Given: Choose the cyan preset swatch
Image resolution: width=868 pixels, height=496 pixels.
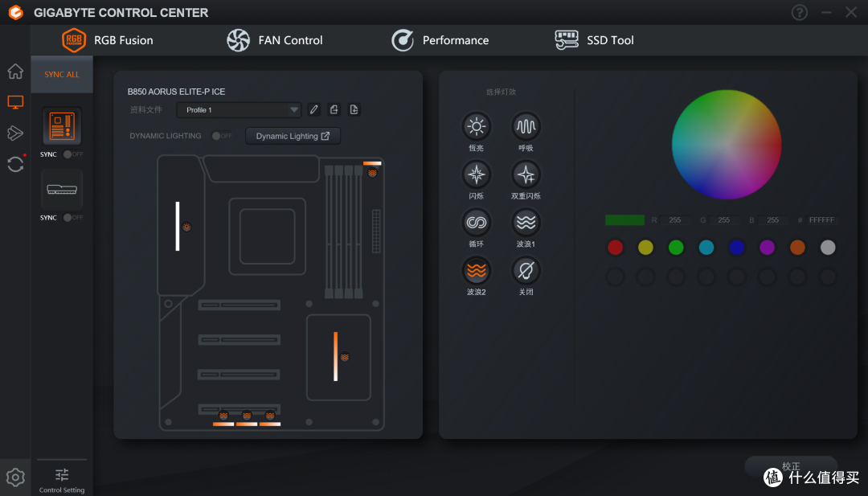Looking at the screenshot, I should pos(706,248).
